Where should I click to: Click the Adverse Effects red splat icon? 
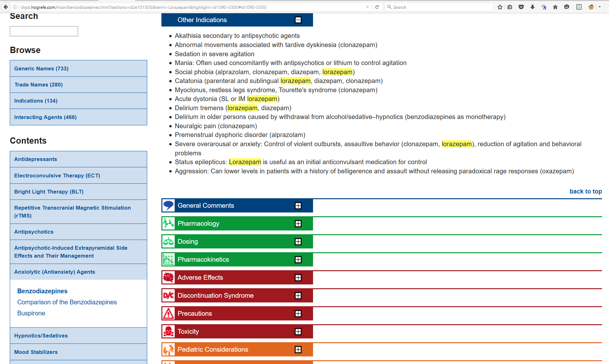(x=168, y=277)
